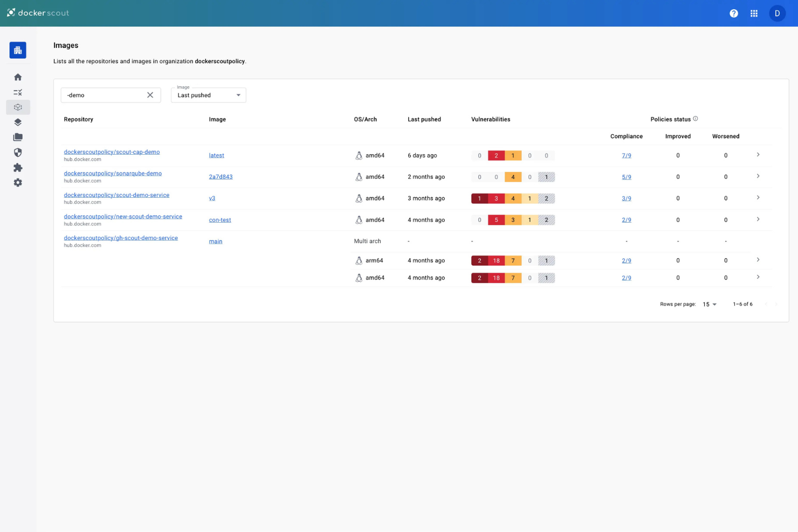This screenshot has width=798, height=532.
Task: Clear the '-demo' search filter with the X
Action: pos(150,95)
